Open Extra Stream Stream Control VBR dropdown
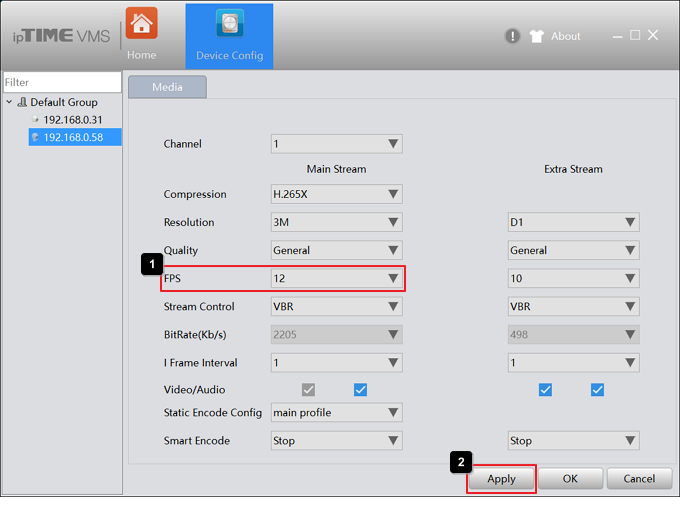The height and width of the screenshot is (514, 680). point(573,307)
